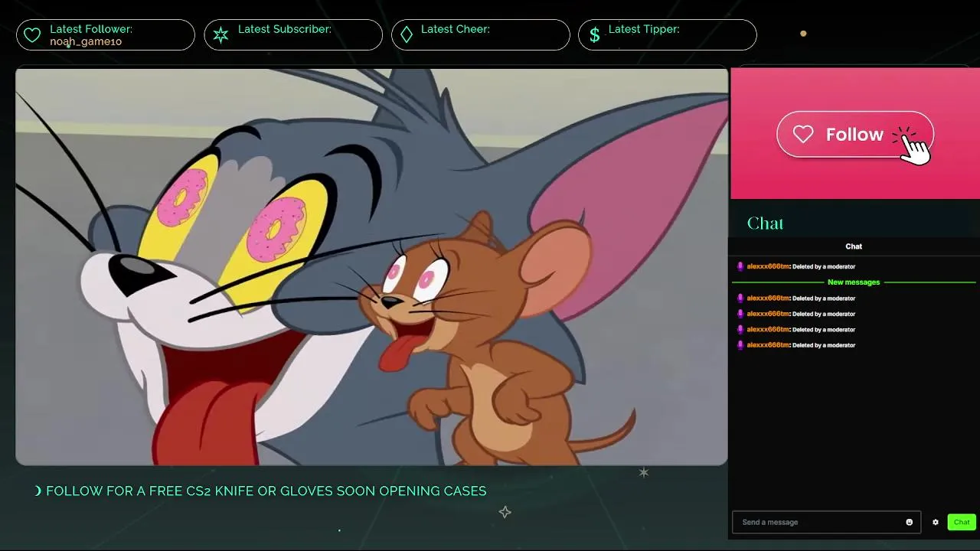The height and width of the screenshot is (551, 980).
Task: Focus the Send a message field
Action: coord(826,522)
